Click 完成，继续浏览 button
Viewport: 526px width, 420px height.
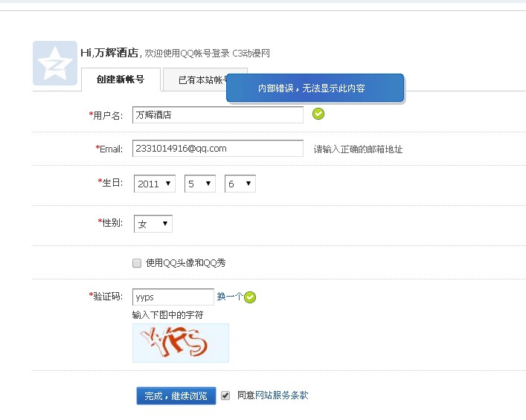(x=176, y=396)
